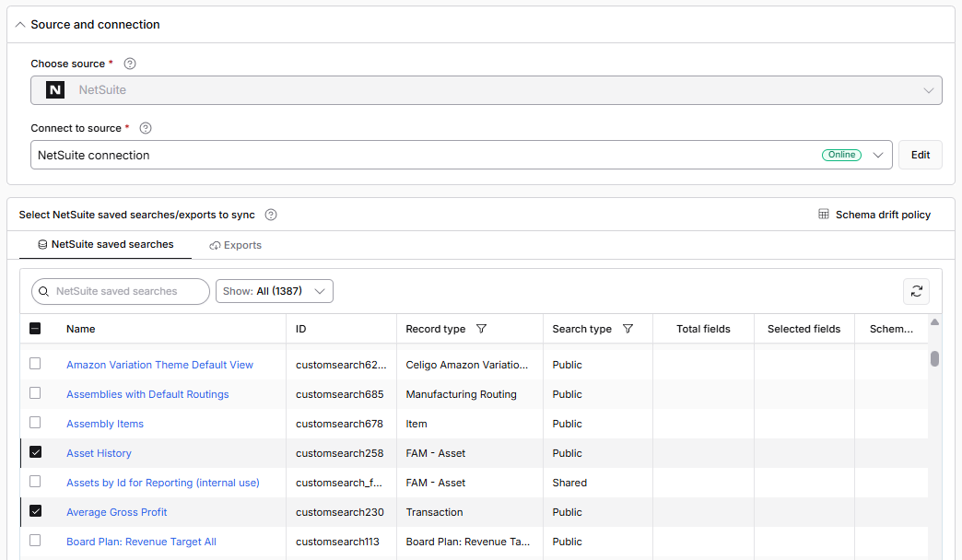Switch to NetSuite saved searches tab
The height and width of the screenshot is (560, 962).
(106, 245)
